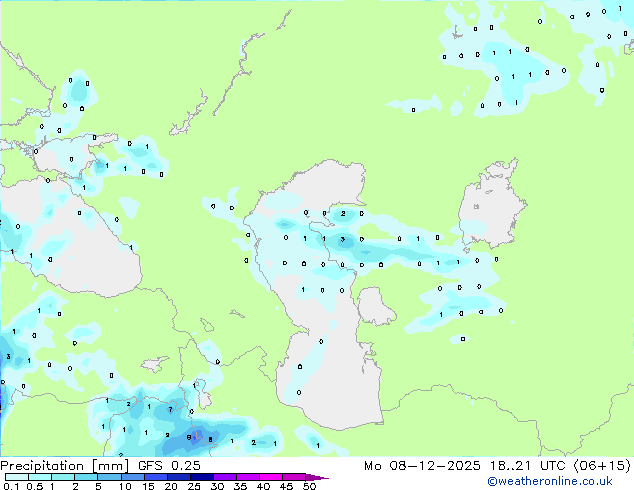Click the 'GFS 0.25' model label

pos(169,466)
